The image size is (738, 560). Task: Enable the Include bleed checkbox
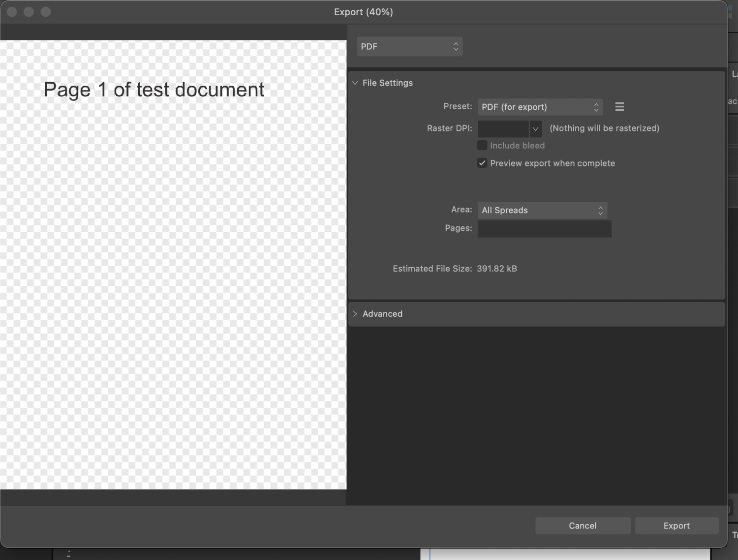pos(482,145)
